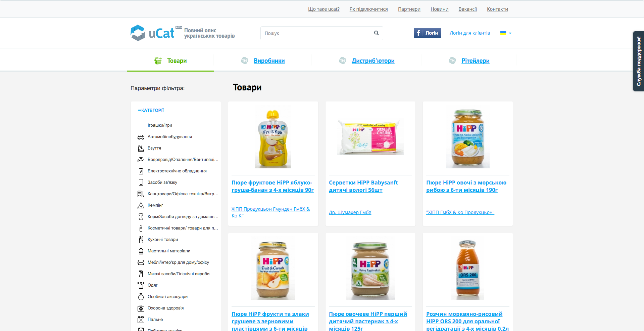Click the search magnifier icon
This screenshot has width=644, height=331.
(x=376, y=33)
